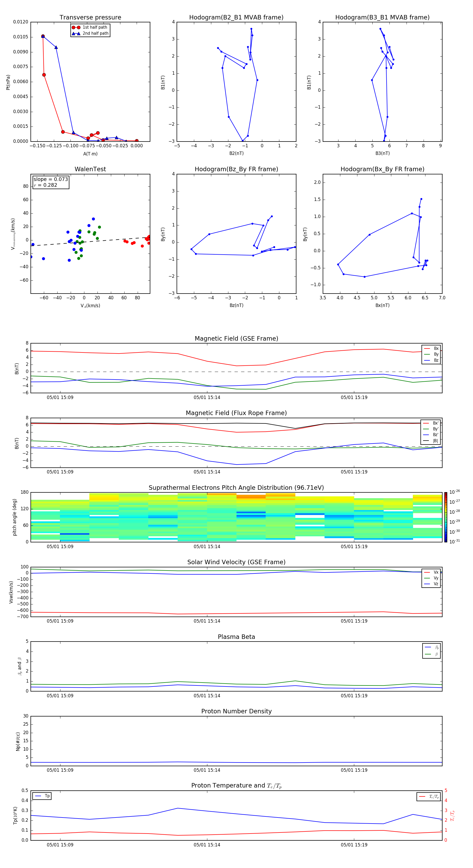The width and height of the screenshot is (473, 868).
Task: Click the "Proton Number Density" title
Action: [236, 711]
